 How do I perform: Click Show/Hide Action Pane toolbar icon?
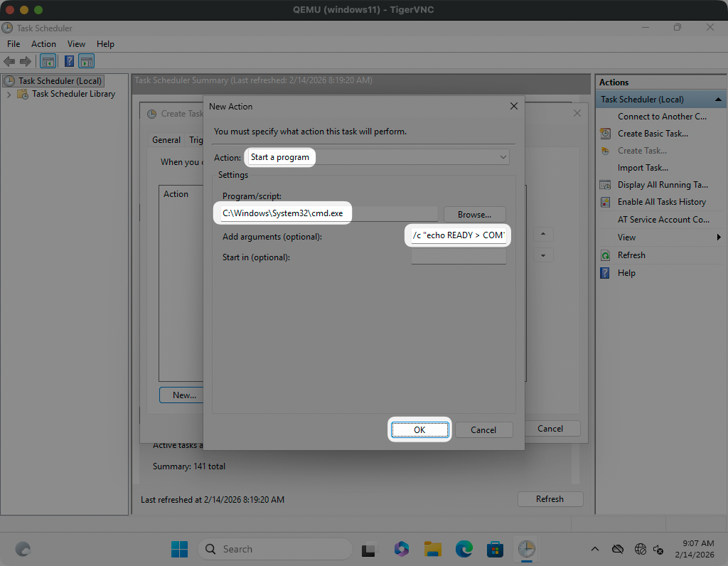click(87, 62)
